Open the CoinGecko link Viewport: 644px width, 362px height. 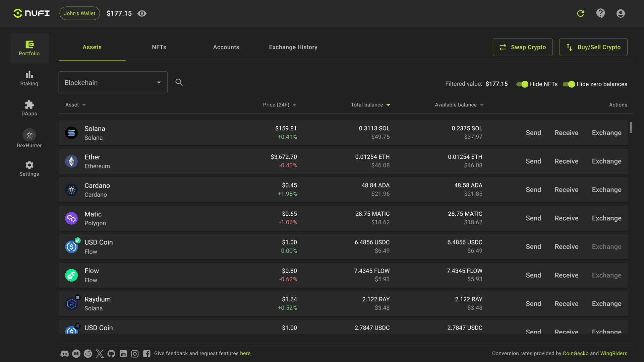click(x=575, y=354)
